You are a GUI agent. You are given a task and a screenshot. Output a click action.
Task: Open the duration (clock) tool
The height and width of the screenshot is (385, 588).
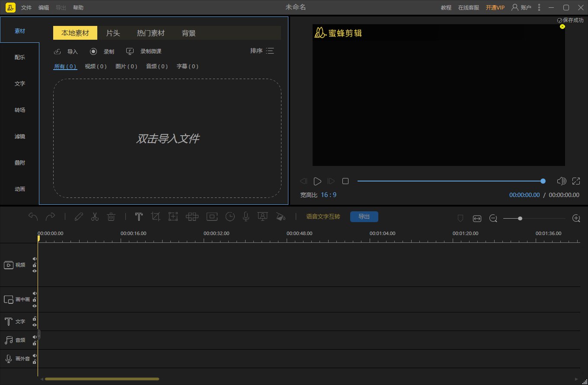pos(230,216)
